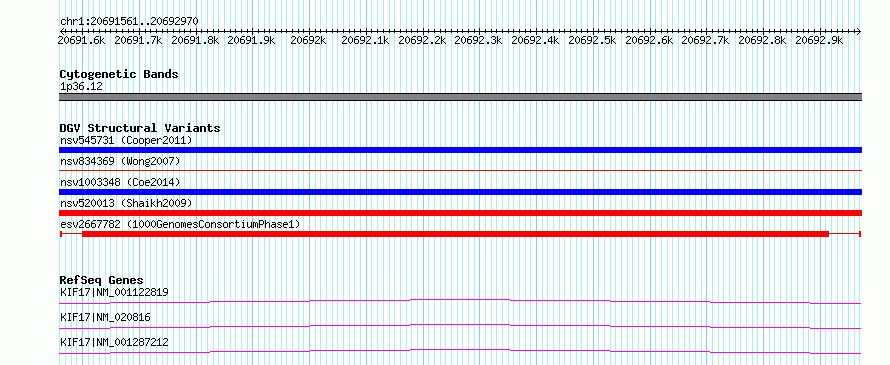Click the 20692.2k ruler tick label
890x365 pixels.
tap(422, 40)
